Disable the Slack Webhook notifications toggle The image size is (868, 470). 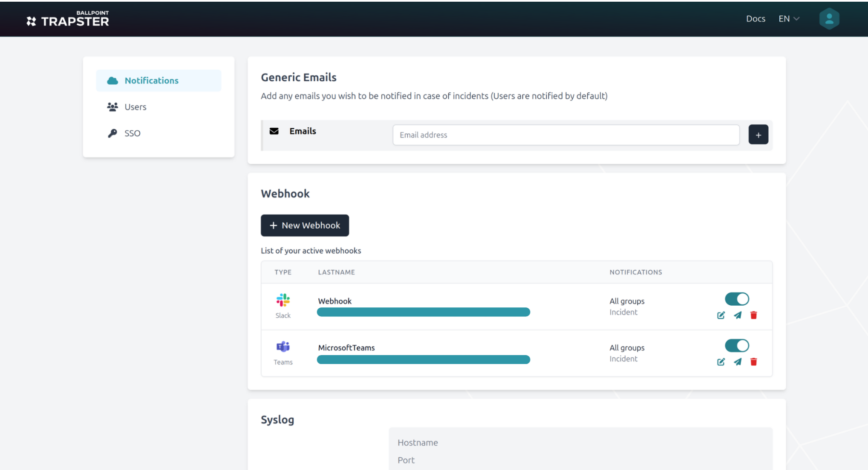click(737, 299)
